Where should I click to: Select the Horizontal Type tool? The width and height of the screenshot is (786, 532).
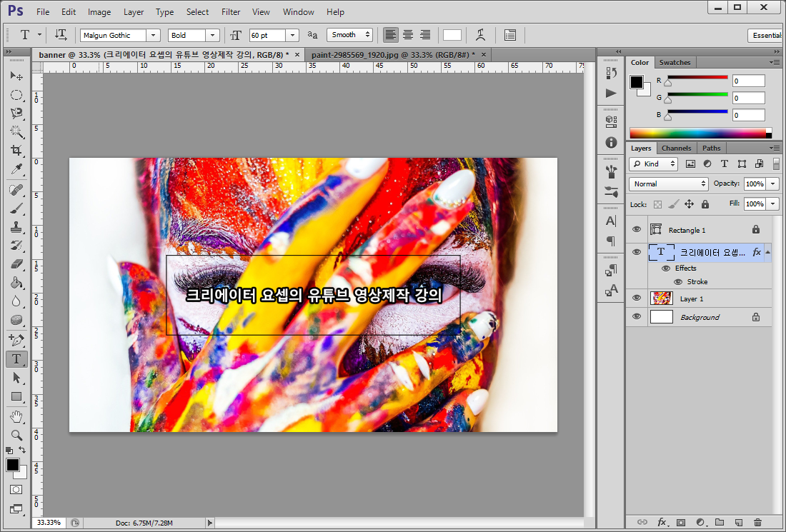click(16, 359)
